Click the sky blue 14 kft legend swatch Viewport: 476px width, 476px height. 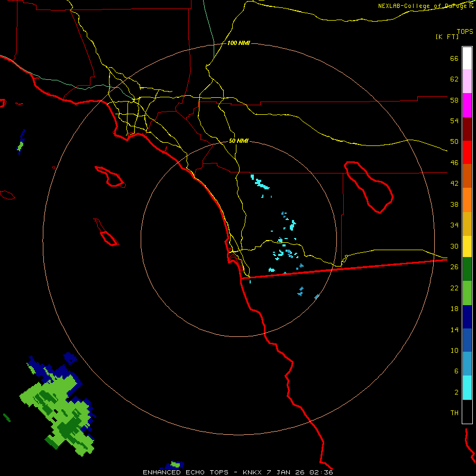coord(467,364)
